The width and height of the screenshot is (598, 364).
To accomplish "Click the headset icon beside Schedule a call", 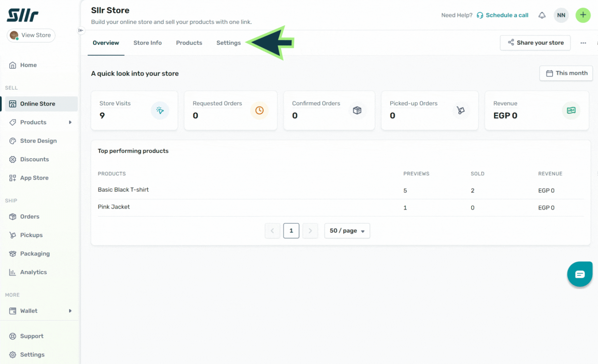I will pyautogui.click(x=480, y=15).
